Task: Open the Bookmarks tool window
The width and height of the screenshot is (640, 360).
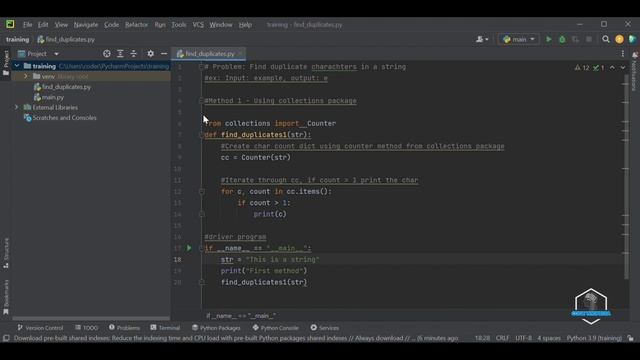Action: 6,297
